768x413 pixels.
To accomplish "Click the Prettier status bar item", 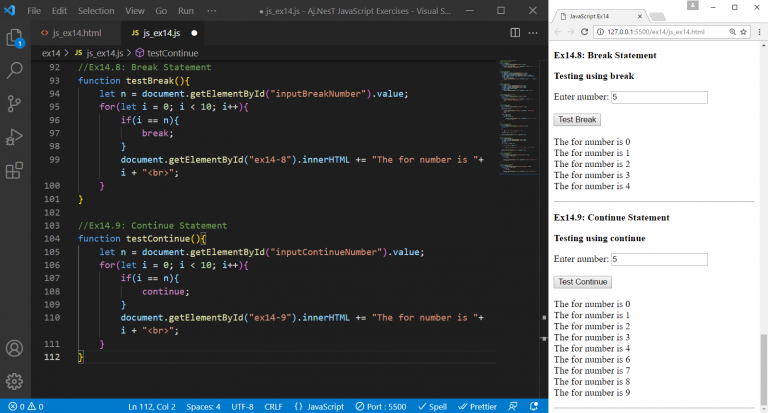I will click(476, 406).
